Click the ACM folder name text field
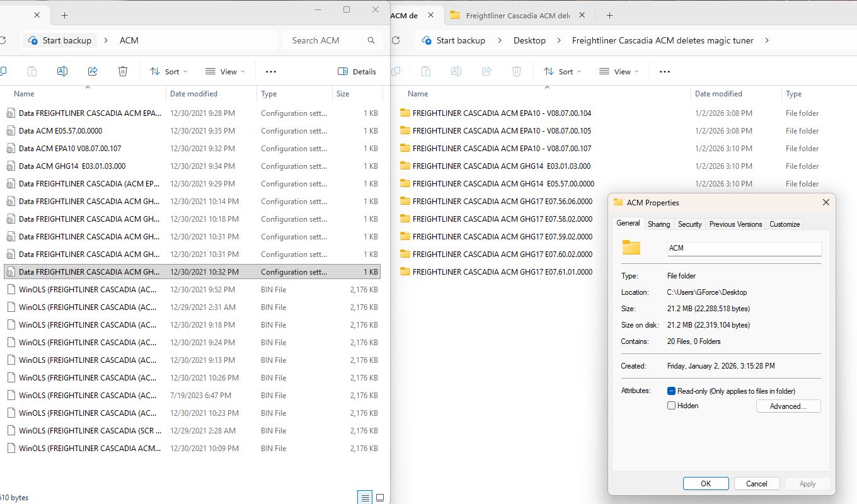Image resolution: width=857 pixels, height=504 pixels. pos(744,248)
